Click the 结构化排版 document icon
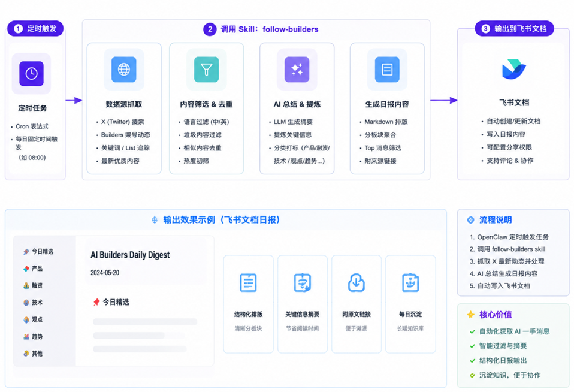 coord(248,282)
